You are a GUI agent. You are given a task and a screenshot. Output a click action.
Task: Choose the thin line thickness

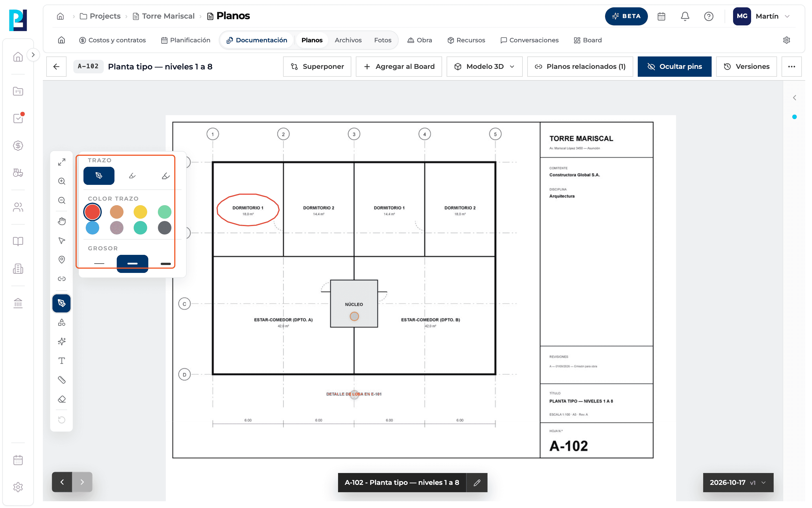pos(99,264)
